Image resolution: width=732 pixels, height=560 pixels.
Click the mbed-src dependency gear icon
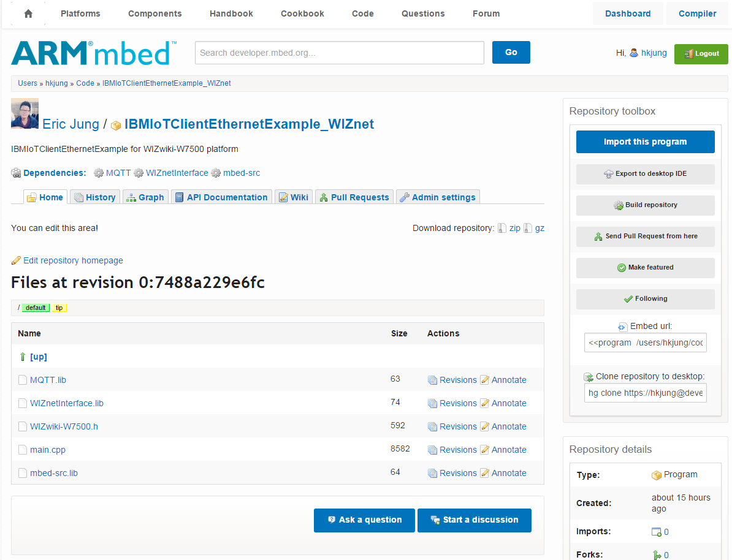[x=216, y=173]
